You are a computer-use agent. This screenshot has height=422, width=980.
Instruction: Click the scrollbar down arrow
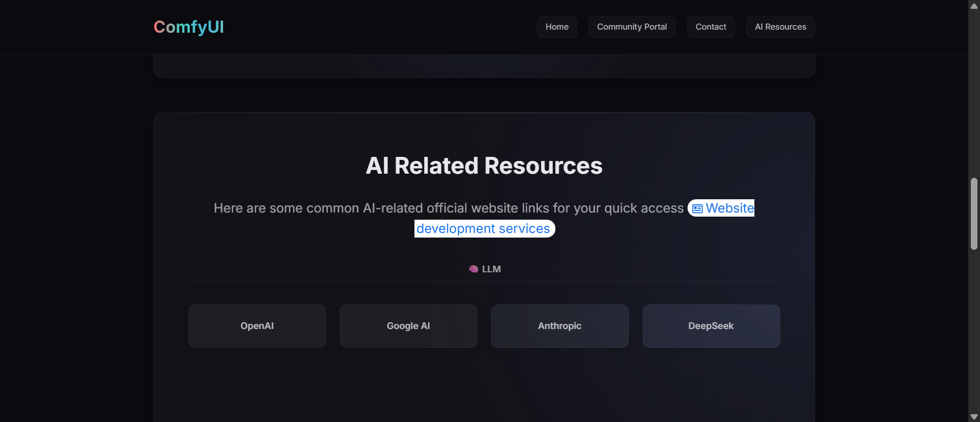coord(974,416)
